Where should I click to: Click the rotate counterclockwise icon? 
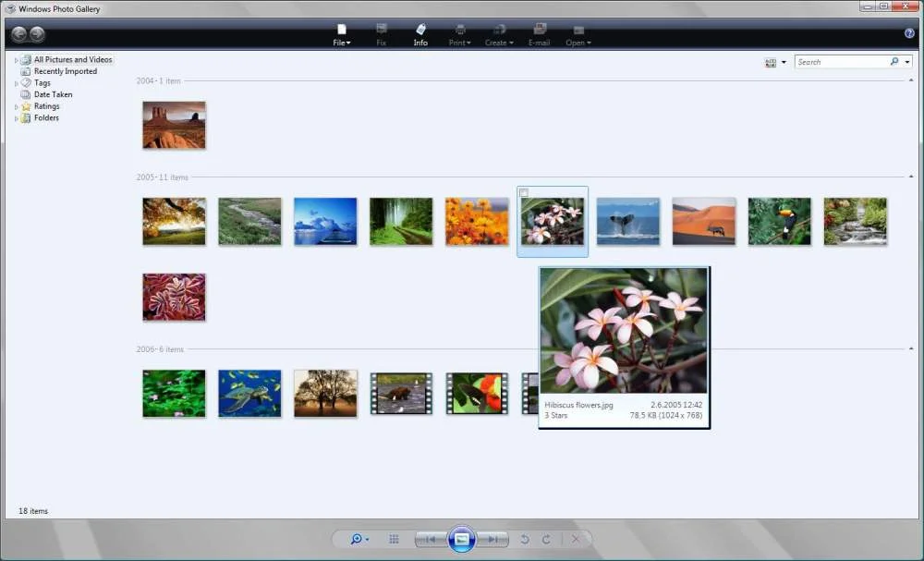pyautogui.click(x=525, y=539)
